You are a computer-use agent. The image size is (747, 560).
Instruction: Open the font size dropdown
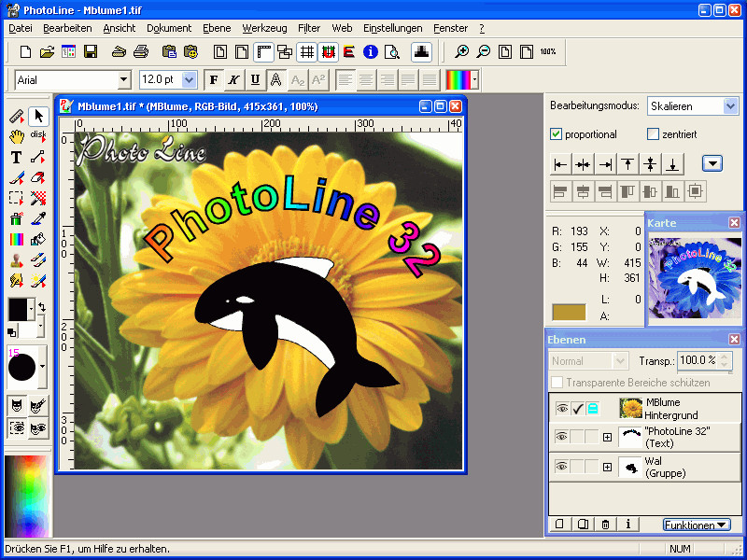(x=190, y=79)
